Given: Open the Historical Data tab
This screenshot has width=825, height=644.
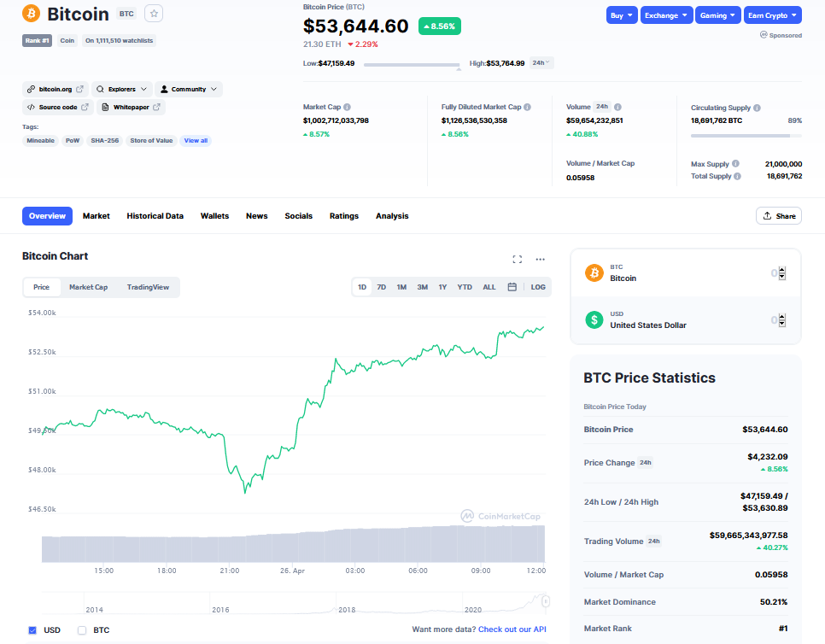Looking at the screenshot, I should [155, 216].
